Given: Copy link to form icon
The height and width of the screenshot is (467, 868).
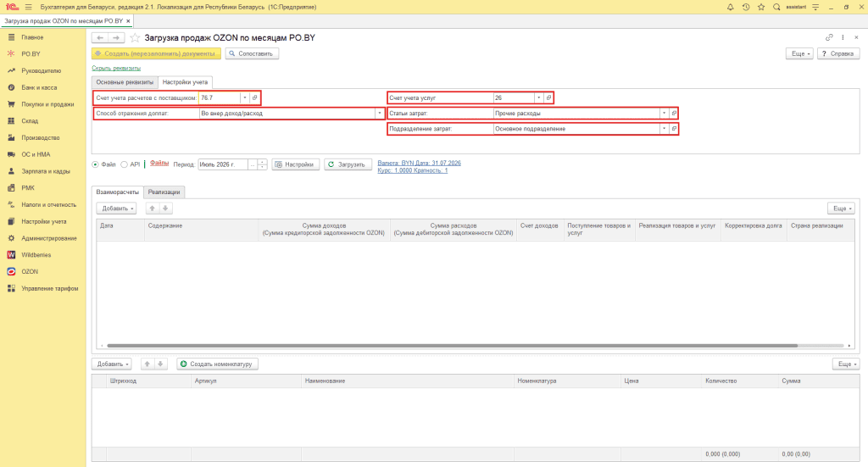Looking at the screenshot, I should click(x=829, y=37).
